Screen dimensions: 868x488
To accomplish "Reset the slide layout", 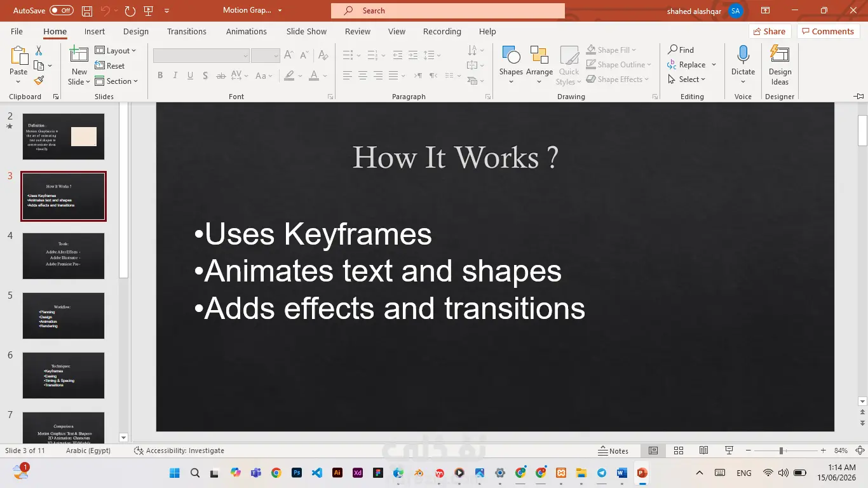I will click(x=110, y=65).
